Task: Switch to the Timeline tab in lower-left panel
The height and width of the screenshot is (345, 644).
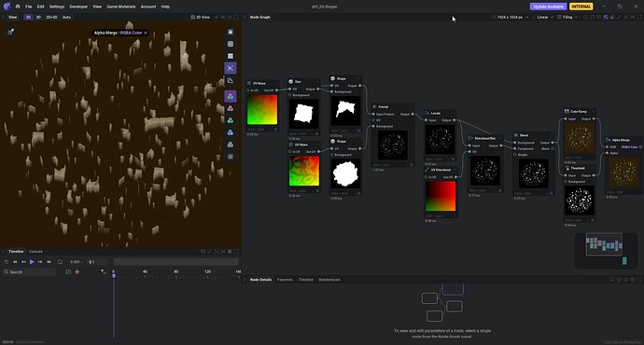Action: [17, 252]
